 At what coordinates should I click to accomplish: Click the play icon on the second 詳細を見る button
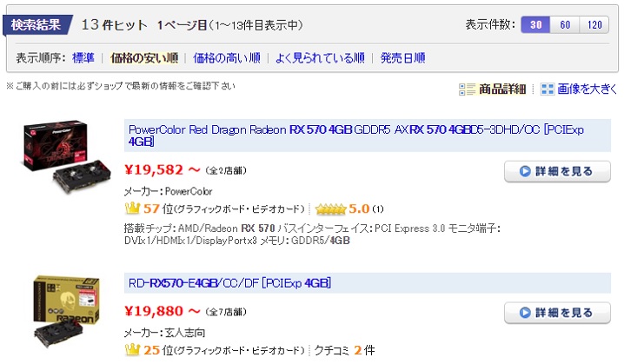click(525, 313)
